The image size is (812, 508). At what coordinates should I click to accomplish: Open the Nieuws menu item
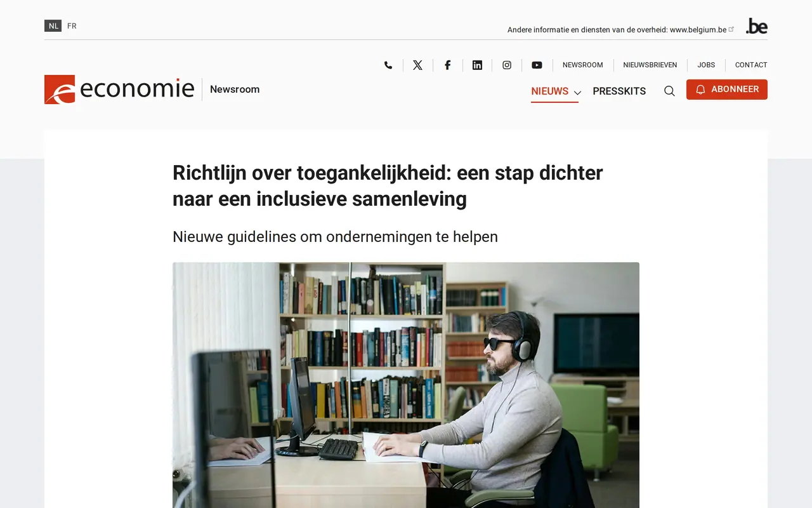pos(550,91)
